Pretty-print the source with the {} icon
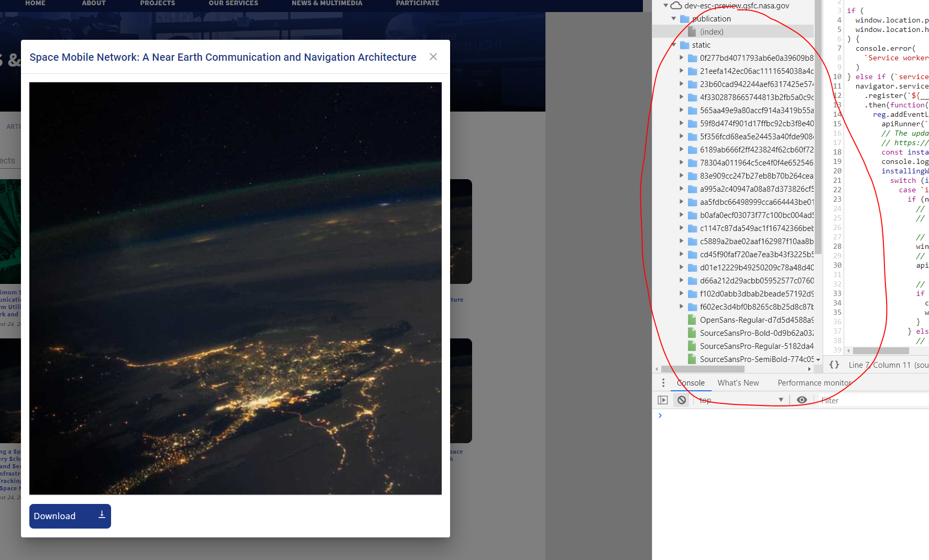This screenshot has height=560, width=929. 834,365
